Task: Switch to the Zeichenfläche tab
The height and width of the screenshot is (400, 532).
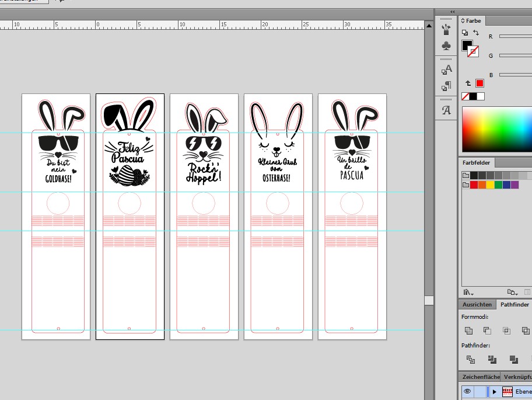Action: [x=480, y=377]
